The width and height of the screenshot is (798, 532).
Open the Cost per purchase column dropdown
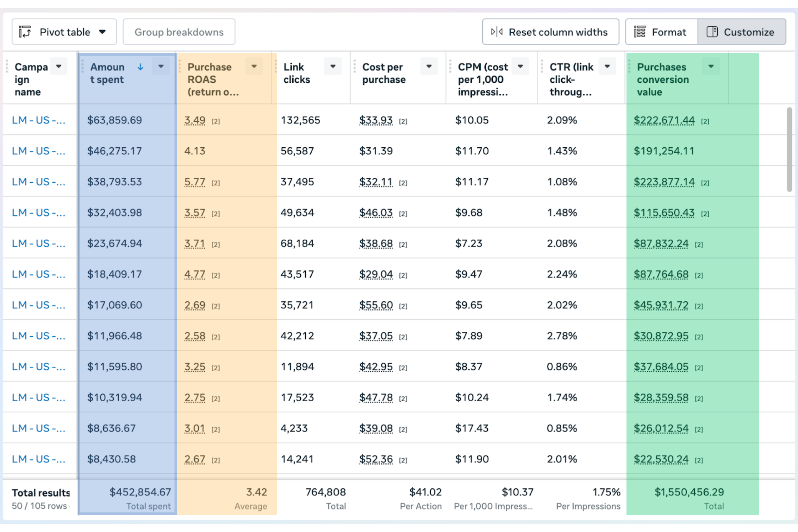(429, 66)
